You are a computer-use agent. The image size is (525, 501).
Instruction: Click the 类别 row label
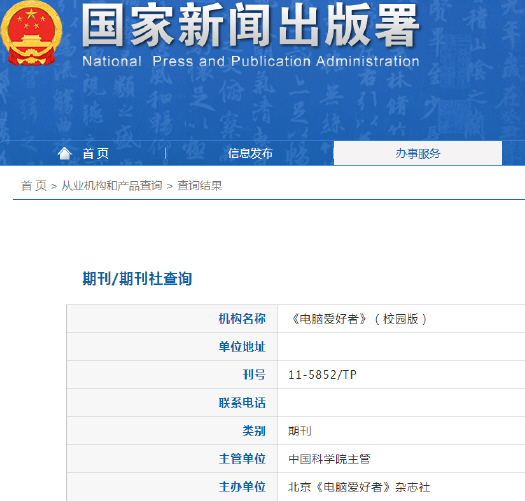point(254,431)
